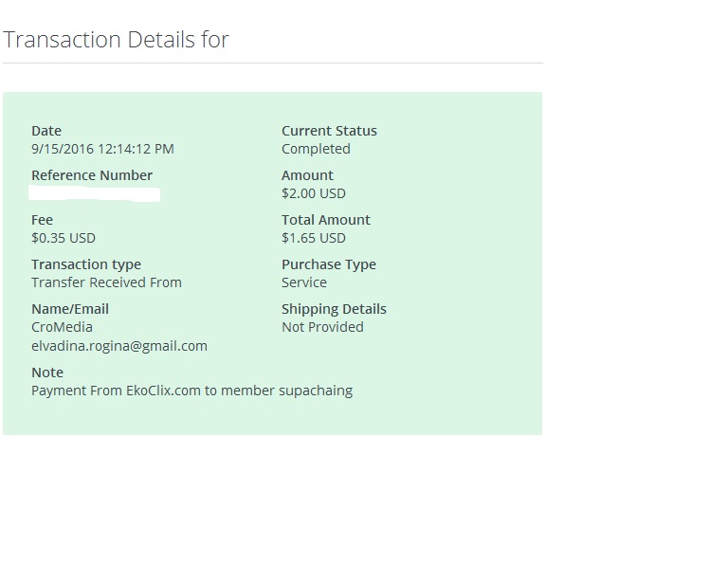Image resolution: width=728 pixels, height=582 pixels.
Task: Click the Current Status label
Action: pyautogui.click(x=329, y=131)
